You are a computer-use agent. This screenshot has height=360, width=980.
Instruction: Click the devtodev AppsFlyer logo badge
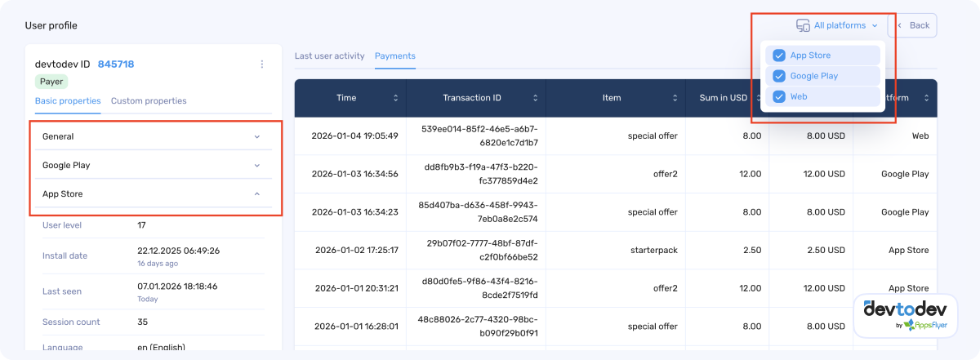[x=906, y=316]
